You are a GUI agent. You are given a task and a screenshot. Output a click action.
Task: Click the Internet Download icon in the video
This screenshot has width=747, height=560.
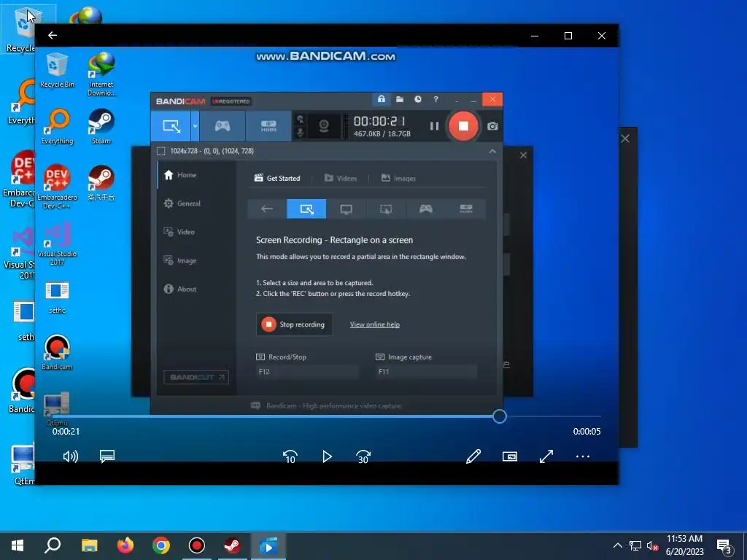(101, 74)
